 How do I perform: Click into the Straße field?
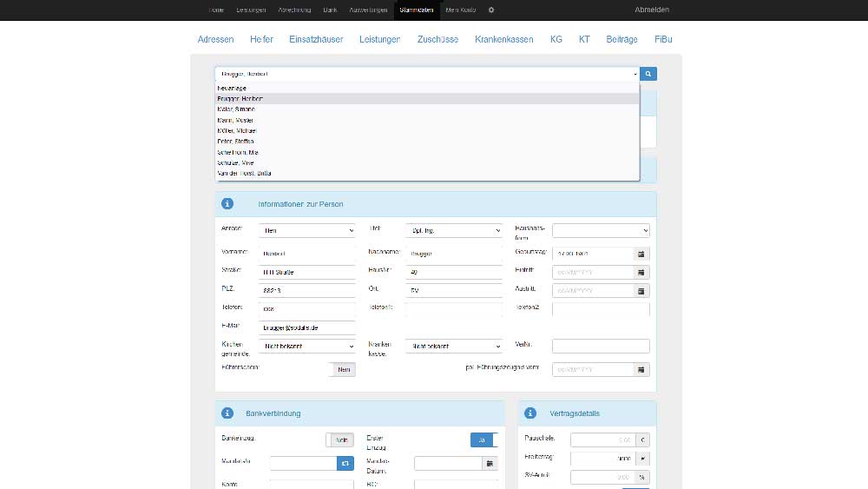(306, 273)
